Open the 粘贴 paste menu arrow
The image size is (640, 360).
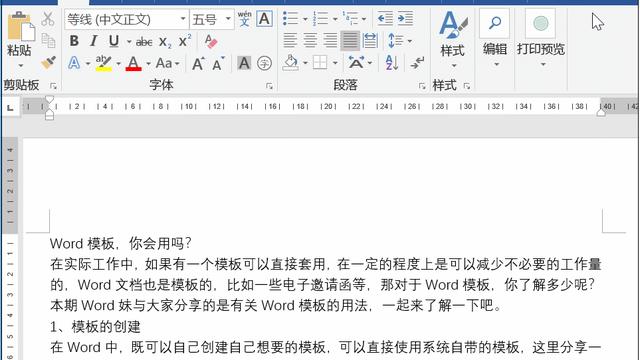(x=20, y=65)
